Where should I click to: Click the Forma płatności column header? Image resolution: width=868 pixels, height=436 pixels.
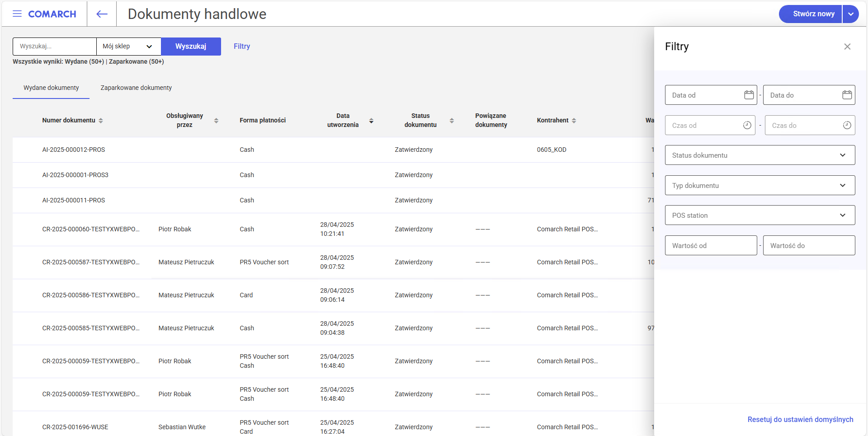pos(263,120)
